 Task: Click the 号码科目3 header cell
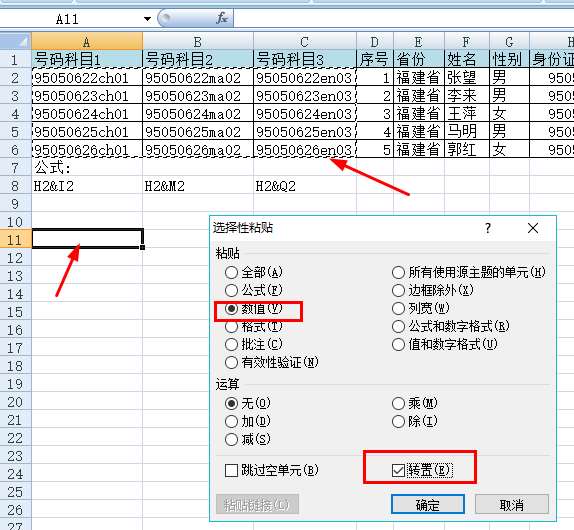(305, 59)
